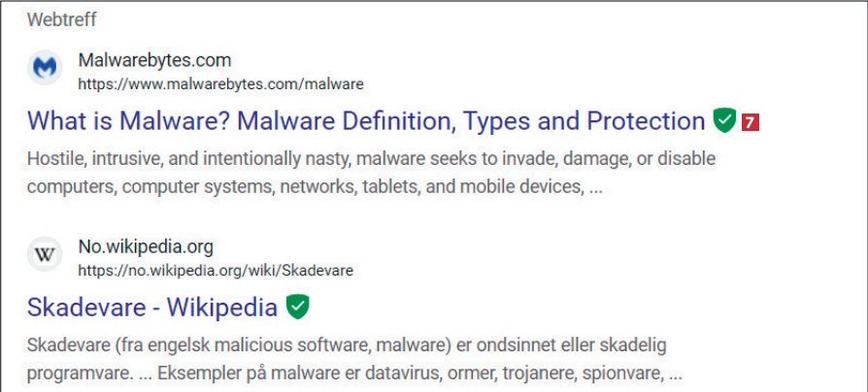868x392 pixels.
Task: Click green shield beside Skadevare - Wikipedia
Action: tap(298, 308)
